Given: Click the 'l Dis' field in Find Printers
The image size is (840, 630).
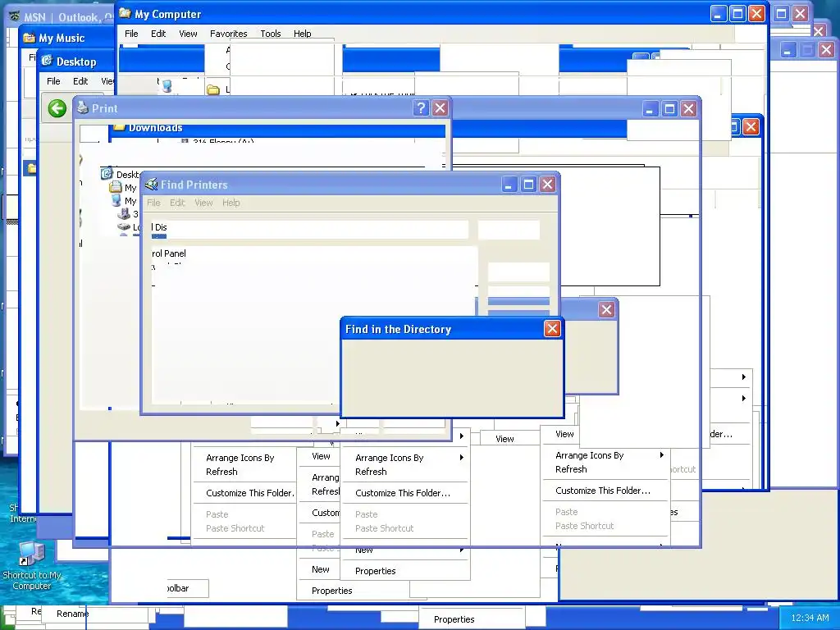Looking at the screenshot, I should click(x=309, y=228).
